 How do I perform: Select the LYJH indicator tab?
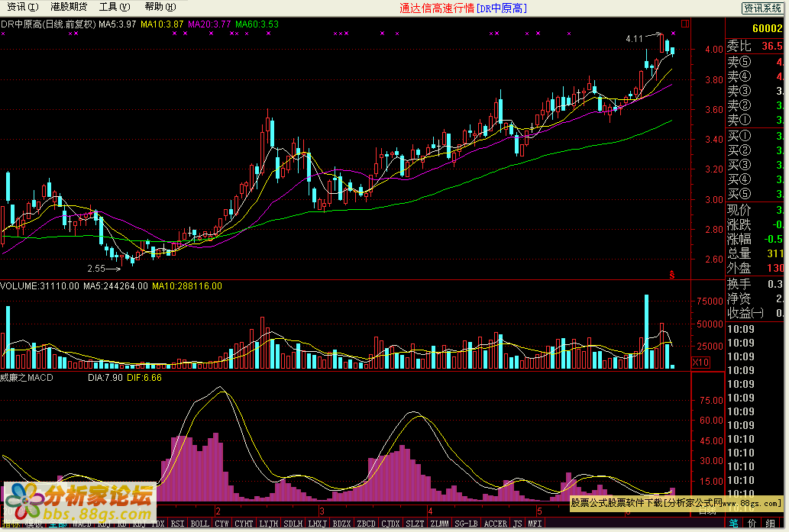coord(269,524)
